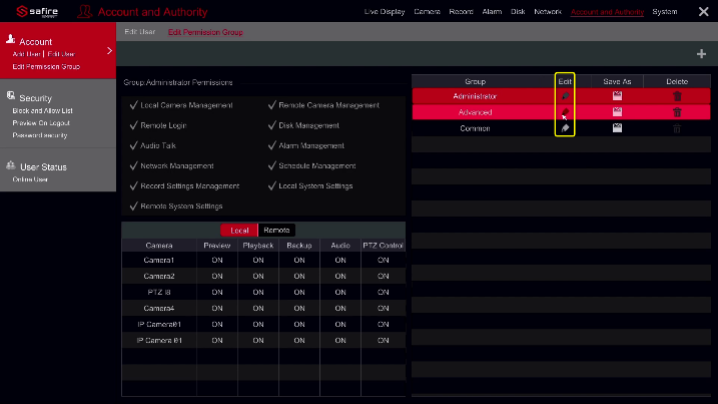The width and height of the screenshot is (718, 404).
Task: Open the Add User link
Action: point(26,54)
